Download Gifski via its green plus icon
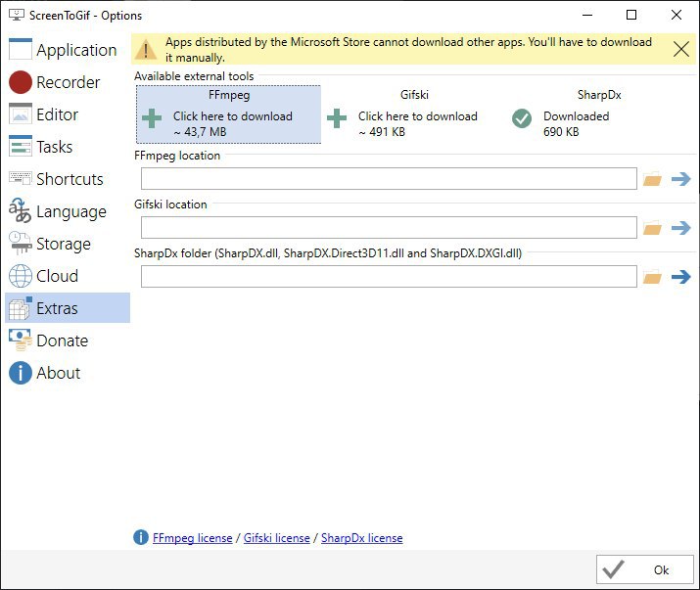The height and width of the screenshot is (590, 700). point(337,118)
